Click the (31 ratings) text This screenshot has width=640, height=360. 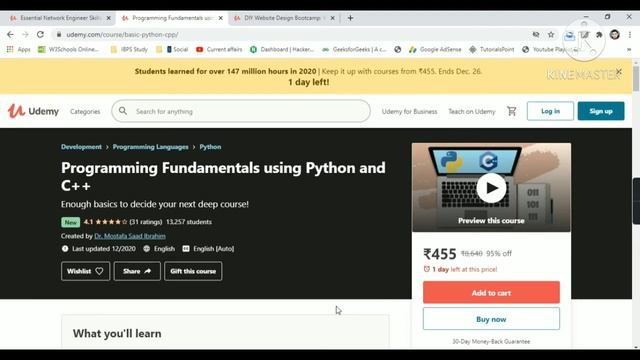(x=146, y=222)
